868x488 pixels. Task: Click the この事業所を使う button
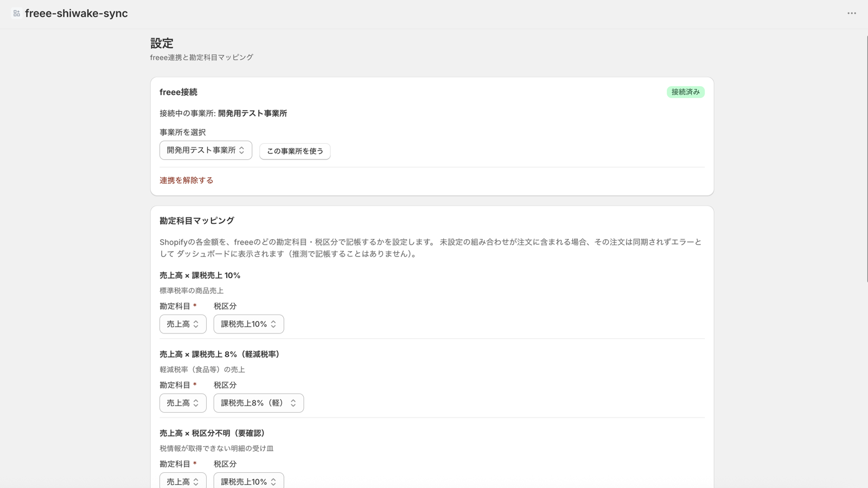point(295,151)
